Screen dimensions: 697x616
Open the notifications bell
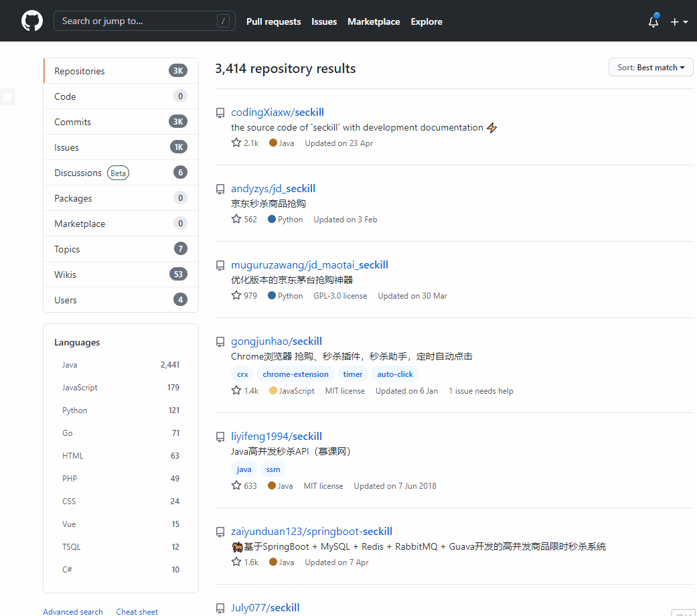click(x=653, y=21)
